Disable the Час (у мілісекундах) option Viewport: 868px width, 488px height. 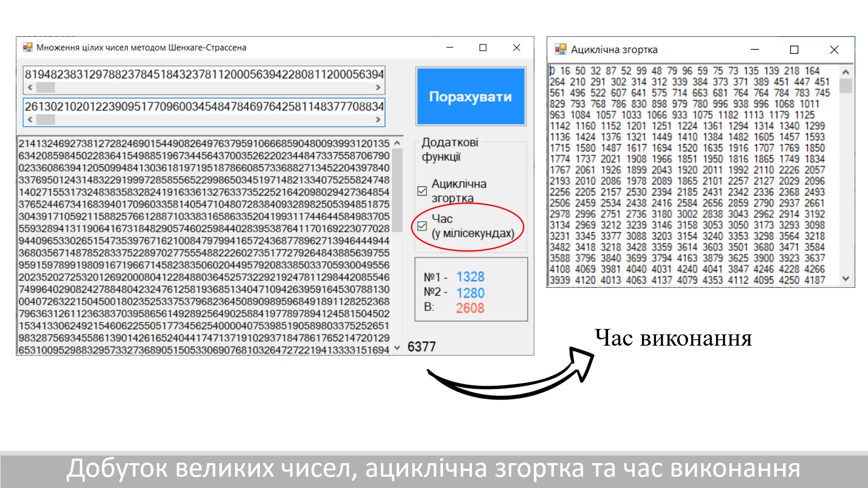(422, 227)
